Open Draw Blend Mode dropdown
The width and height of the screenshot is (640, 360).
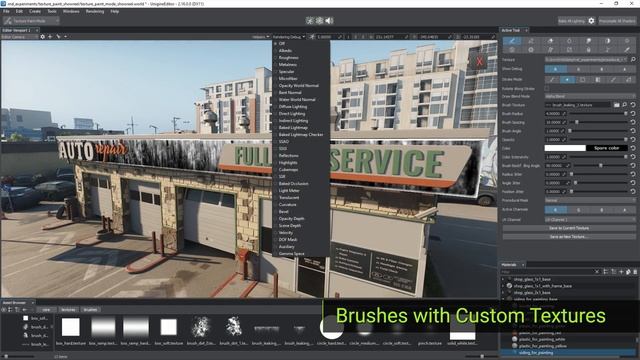point(590,96)
